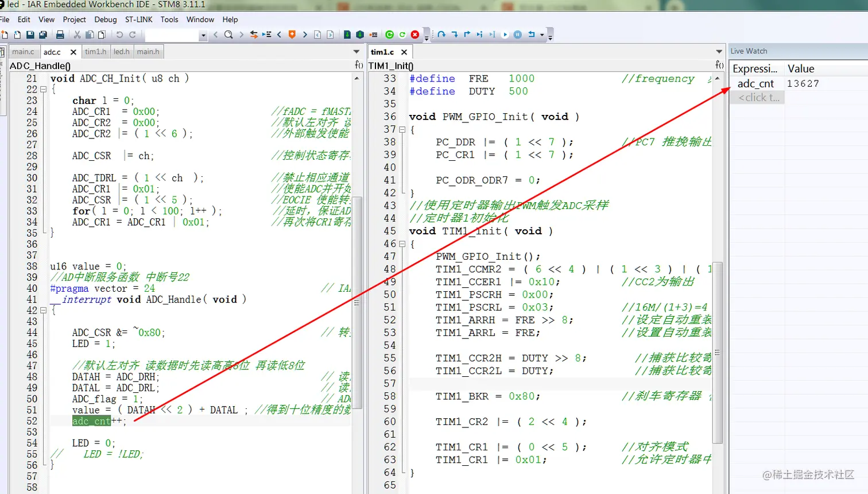The width and height of the screenshot is (868, 494).
Task: Click Run to Cursor debug icon
Action: 492,34
